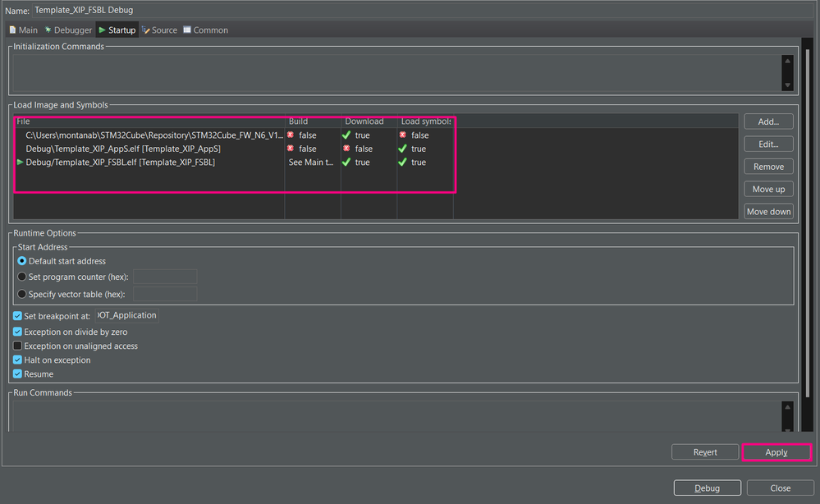This screenshot has width=820, height=504.
Task: Click the Initialization Commands scroll down arrow
Action: coord(787,85)
